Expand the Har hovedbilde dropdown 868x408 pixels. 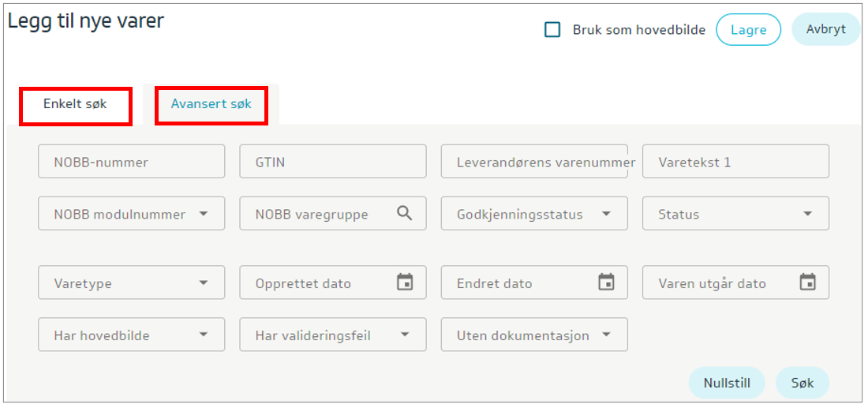click(204, 335)
